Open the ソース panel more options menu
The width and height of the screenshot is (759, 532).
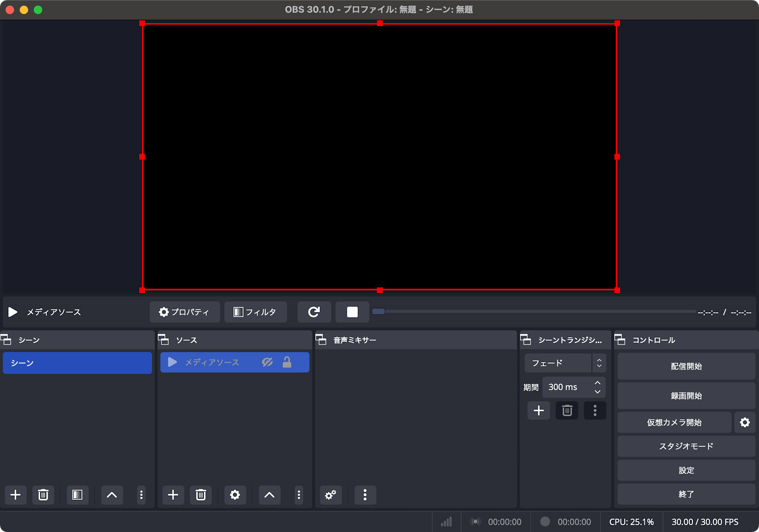(299, 495)
